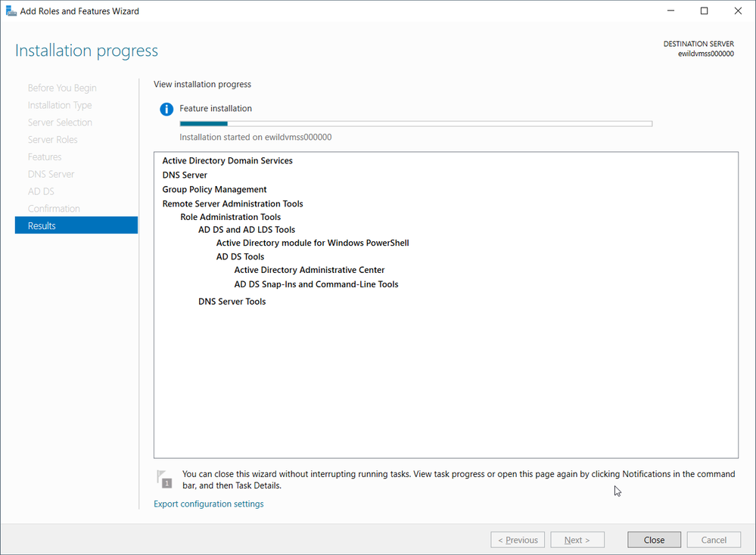Click the Feature installation status text
756x555 pixels.
click(x=216, y=109)
